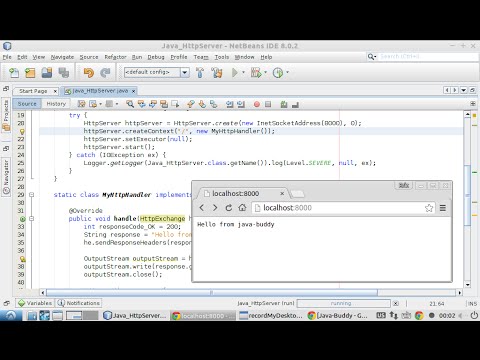Click the green Run Project icon

[235, 72]
